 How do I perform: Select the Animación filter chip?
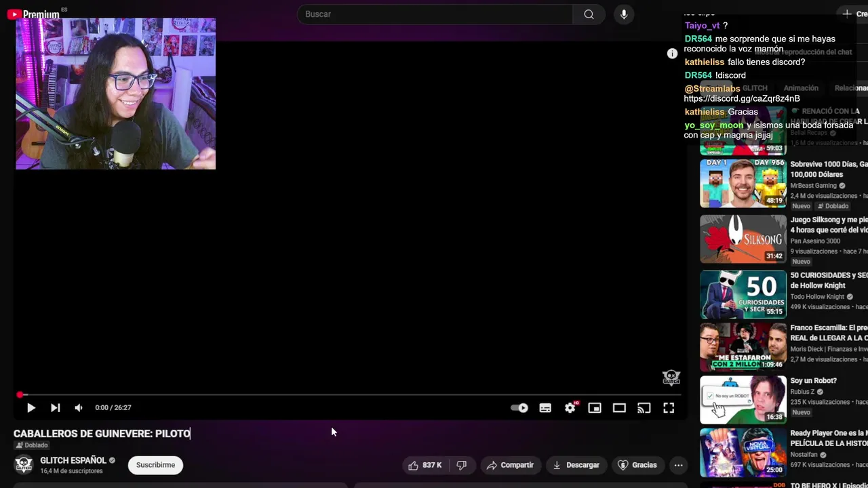801,88
